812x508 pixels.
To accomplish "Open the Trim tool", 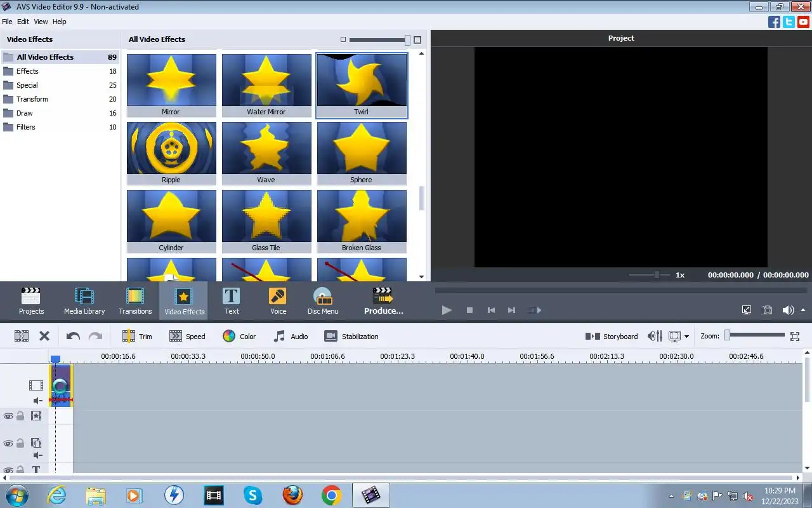I will click(137, 337).
